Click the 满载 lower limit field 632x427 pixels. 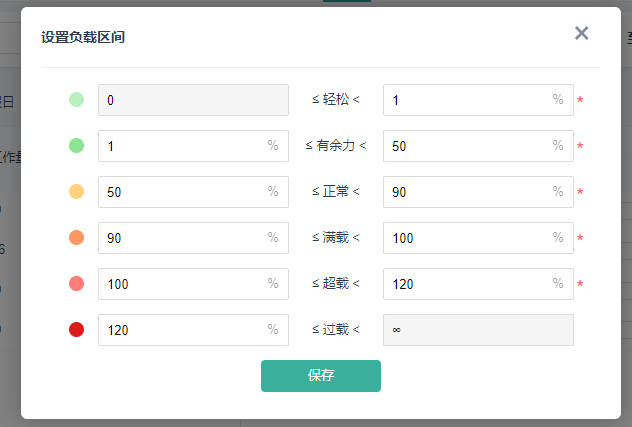pos(182,238)
